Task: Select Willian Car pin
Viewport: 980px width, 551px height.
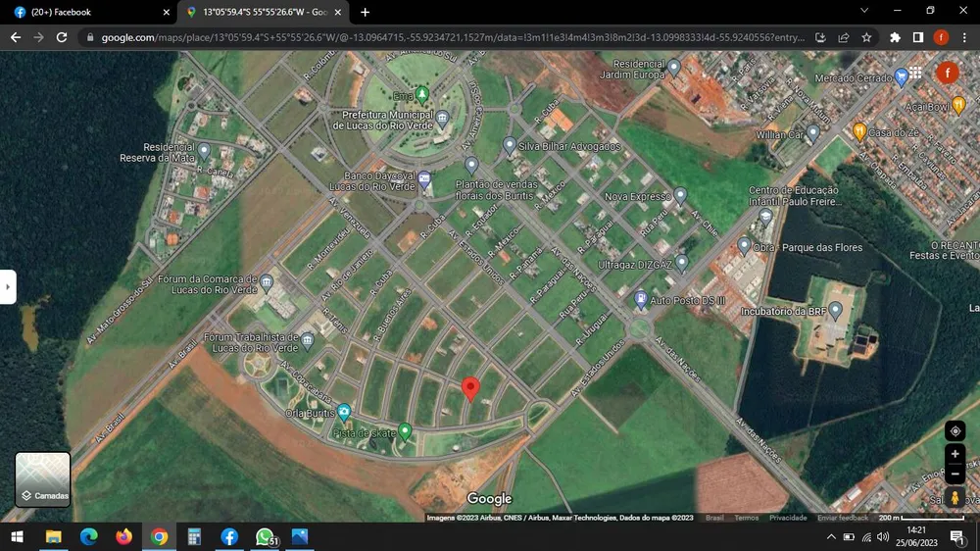Action: (812, 132)
